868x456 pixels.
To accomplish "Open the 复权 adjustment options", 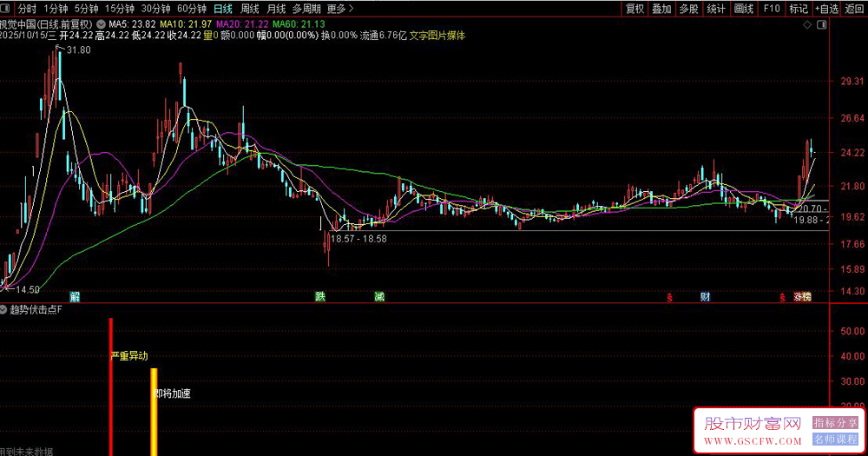I will (635, 9).
